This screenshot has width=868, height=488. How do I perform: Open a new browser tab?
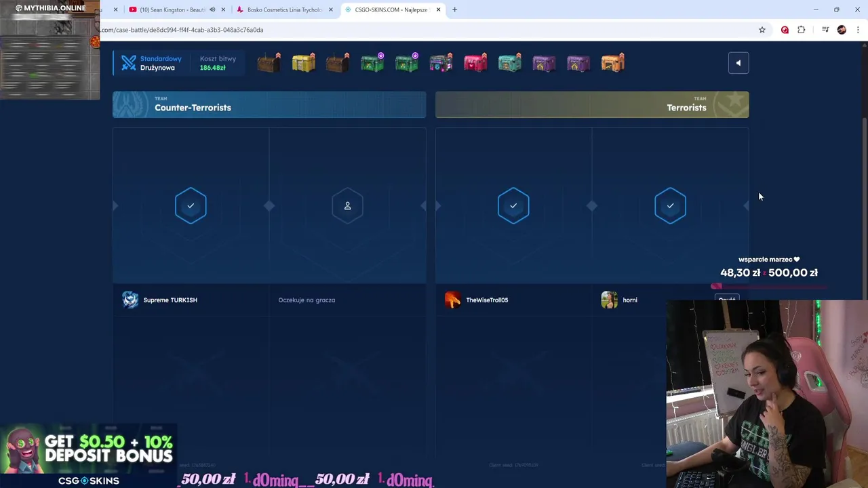pyautogui.click(x=454, y=9)
